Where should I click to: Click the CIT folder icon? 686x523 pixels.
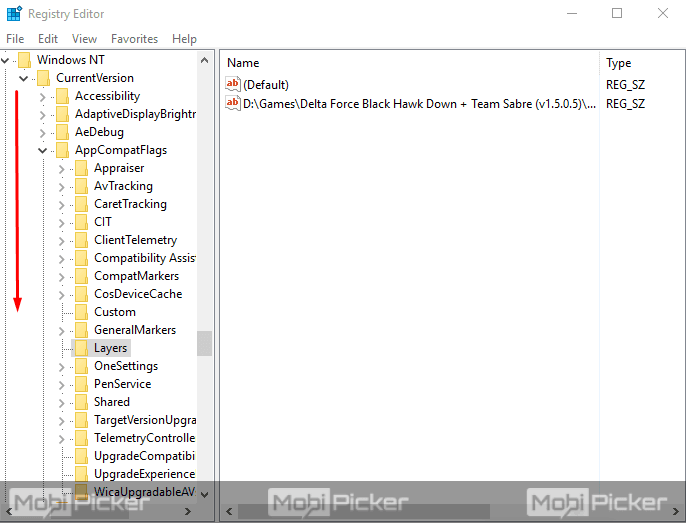pos(81,222)
